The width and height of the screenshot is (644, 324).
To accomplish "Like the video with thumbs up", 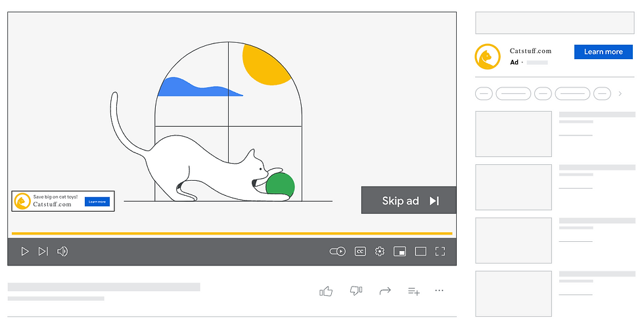I will [x=326, y=291].
